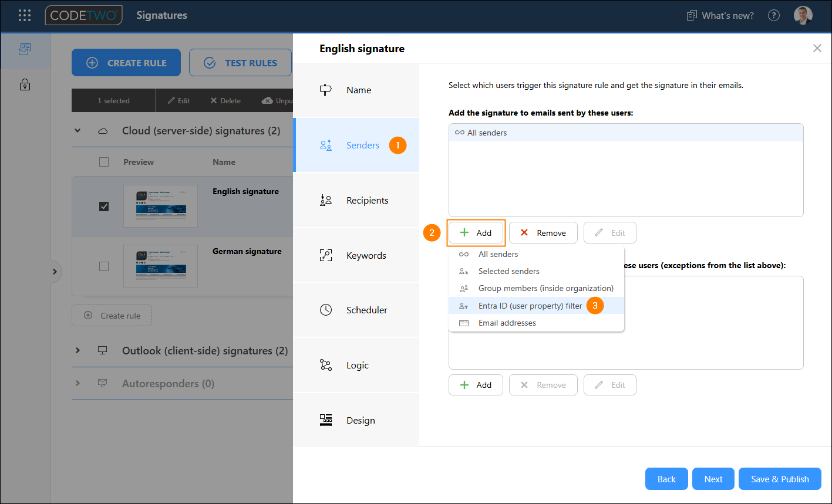Expand the sidebar with the arrow handle
The width and height of the screenshot is (832, 504).
coord(54,272)
